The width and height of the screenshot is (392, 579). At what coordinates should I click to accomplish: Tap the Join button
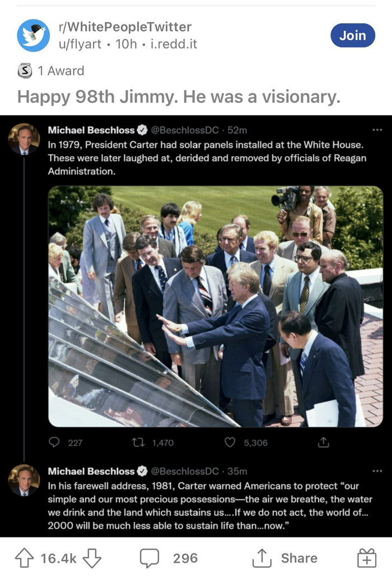pyautogui.click(x=352, y=35)
